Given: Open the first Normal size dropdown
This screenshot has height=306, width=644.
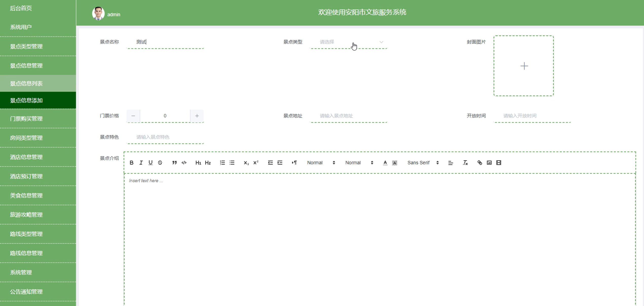Looking at the screenshot, I should (x=321, y=163).
